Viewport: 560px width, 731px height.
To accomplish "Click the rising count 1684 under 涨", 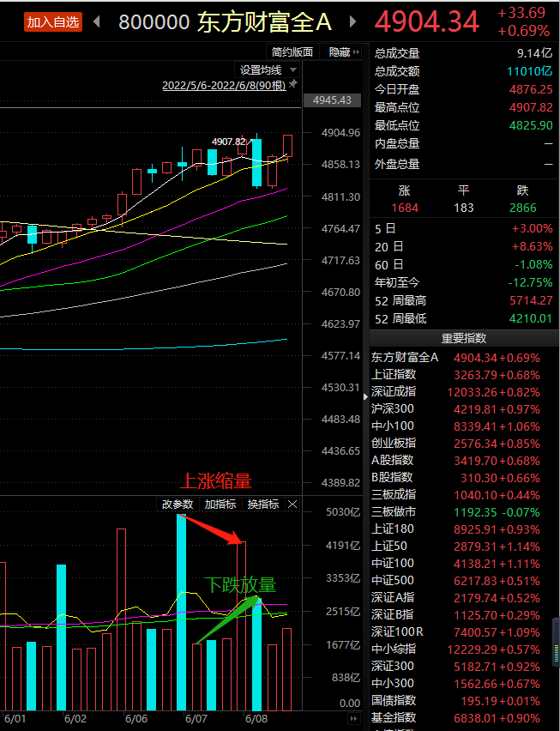I will point(405,208).
